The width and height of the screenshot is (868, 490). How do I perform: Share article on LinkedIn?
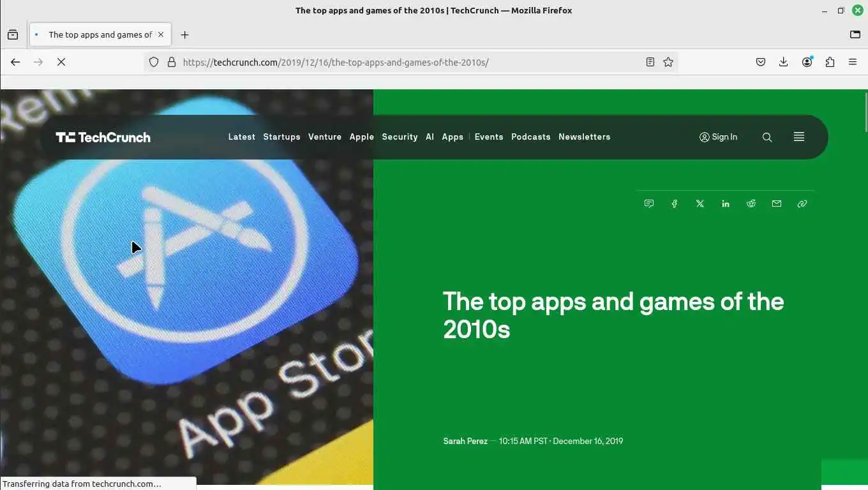tap(726, 204)
